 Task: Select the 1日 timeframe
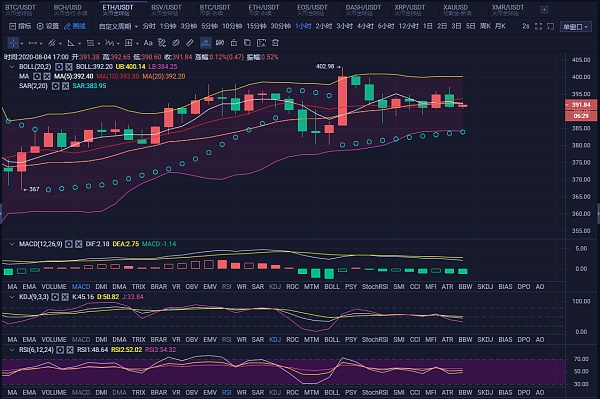point(428,26)
